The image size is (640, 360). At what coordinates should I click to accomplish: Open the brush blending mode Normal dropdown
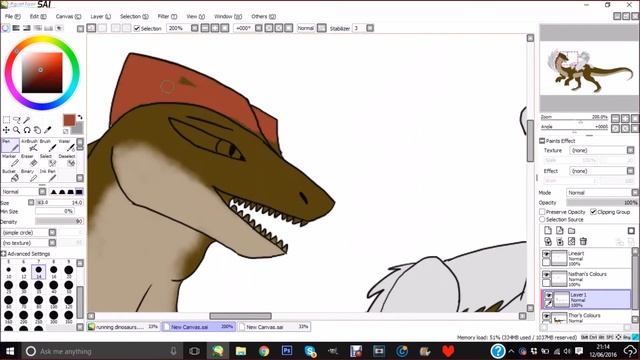tap(24, 191)
